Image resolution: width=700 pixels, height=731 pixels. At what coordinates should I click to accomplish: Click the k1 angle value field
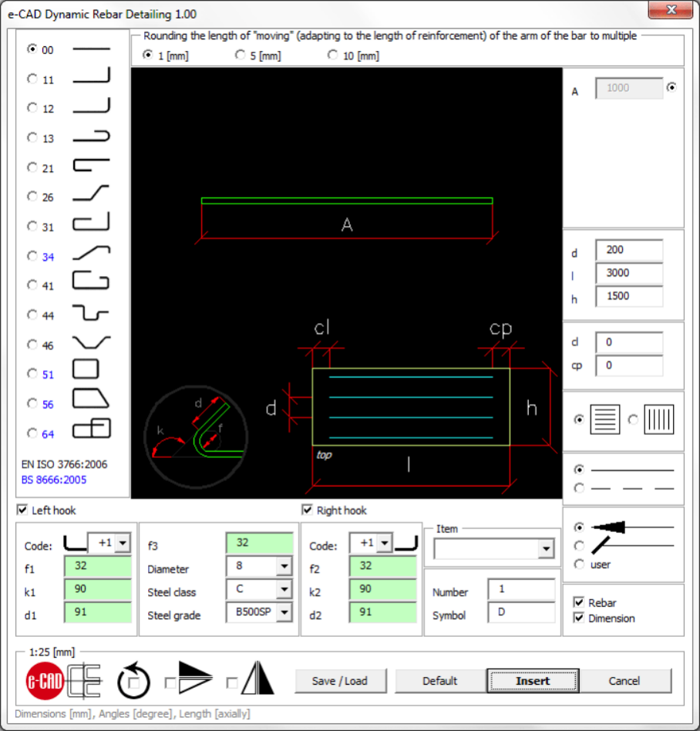click(x=98, y=589)
